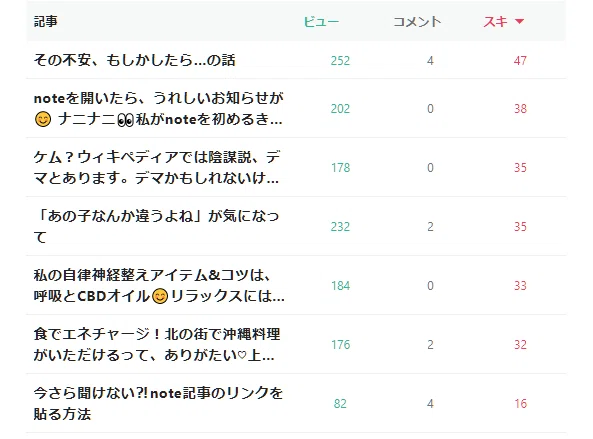Image resolution: width=593 pixels, height=439 pixels.
Task: Open article 今さら聞けない?!note記事のリンクを貼る方法
Action: pyautogui.click(x=158, y=403)
